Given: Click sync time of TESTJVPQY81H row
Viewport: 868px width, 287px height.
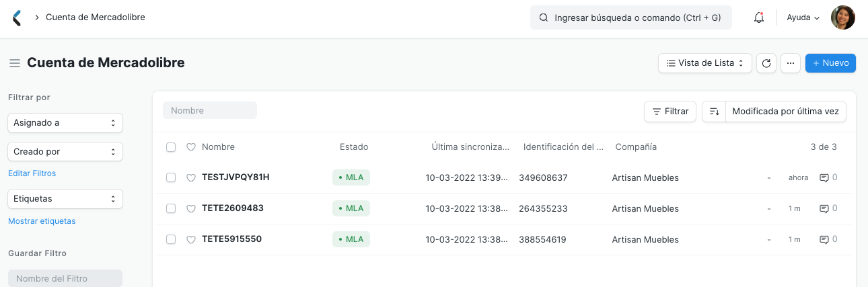Looking at the screenshot, I should coord(468,178).
